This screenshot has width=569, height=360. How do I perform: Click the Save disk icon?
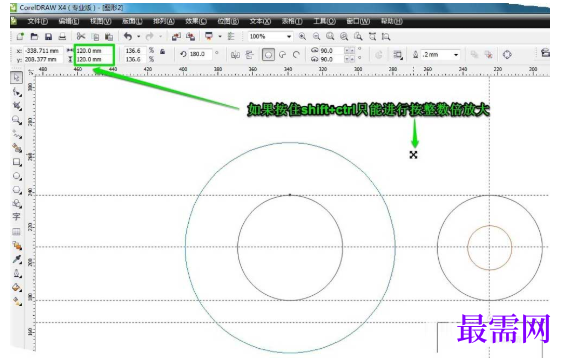(48, 36)
